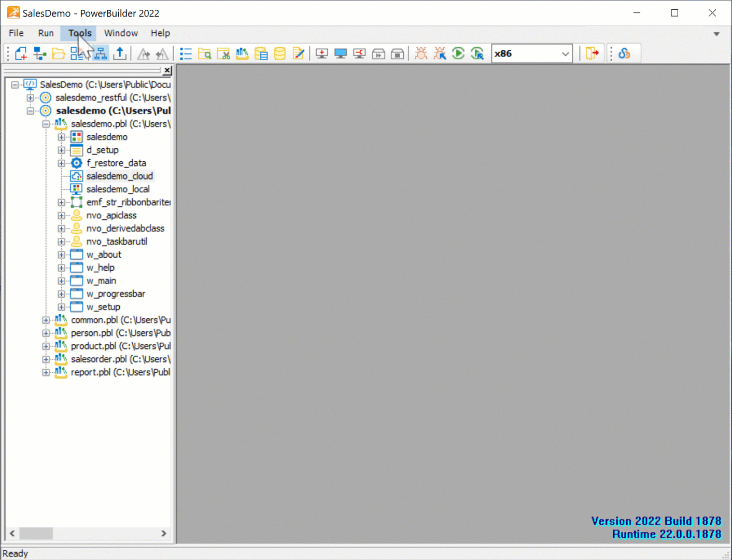Open the Browser folder-search icon
The height and width of the screenshot is (560, 732).
click(x=205, y=53)
